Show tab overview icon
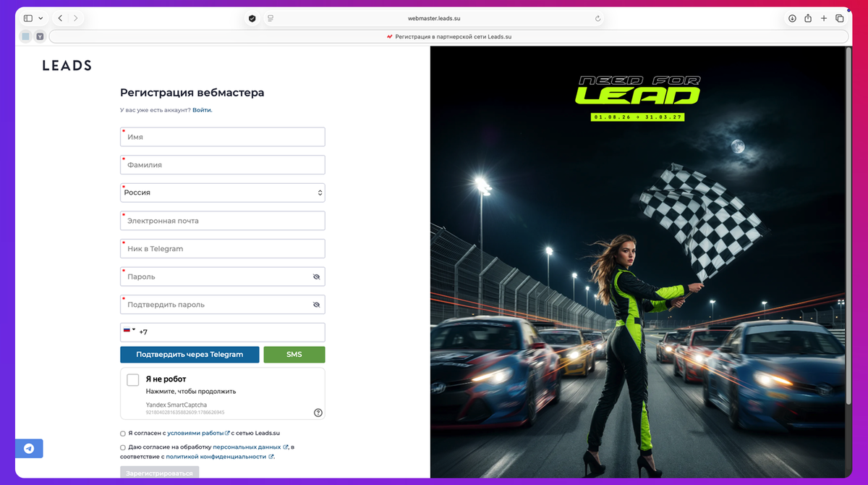The image size is (868, 485). click(840, 18)
